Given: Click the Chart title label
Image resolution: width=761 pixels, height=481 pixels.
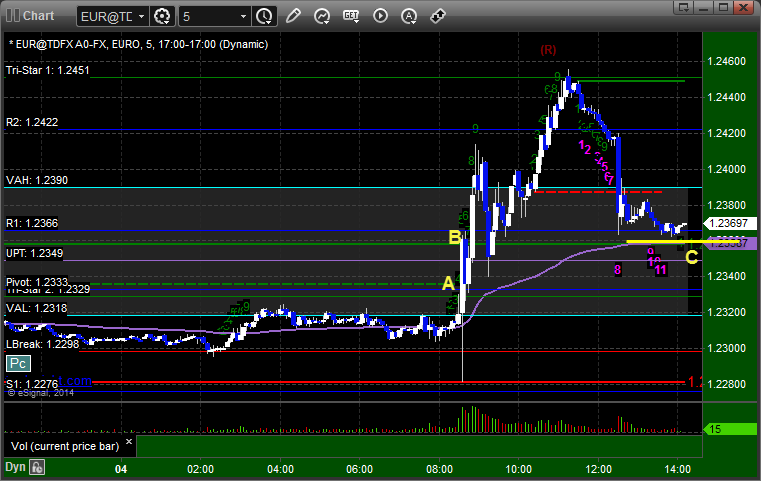Looking at the screenshot, I should (39, 16).
